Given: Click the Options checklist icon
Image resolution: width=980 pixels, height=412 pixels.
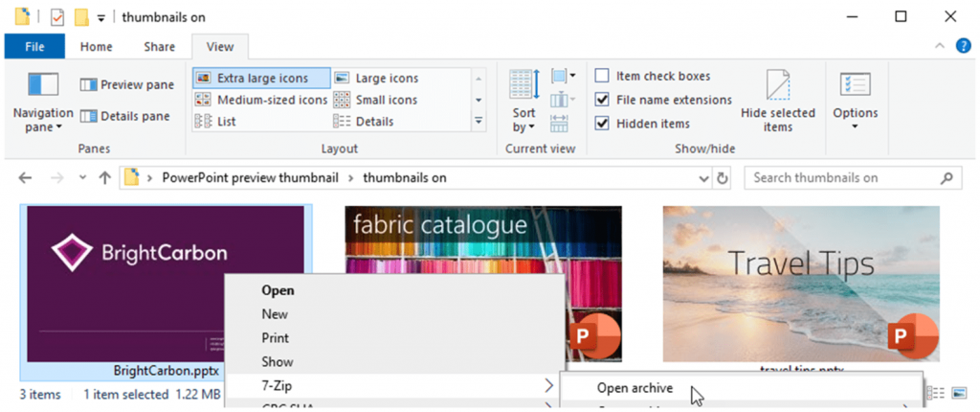Looking at the screenshot, I should pyautogui.click(x=855, y=84).
